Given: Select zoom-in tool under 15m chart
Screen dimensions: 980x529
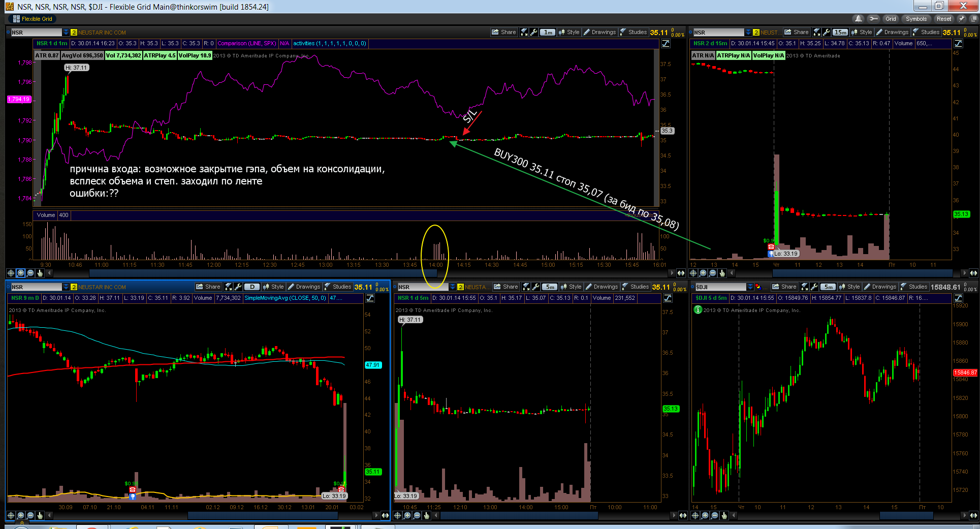Looking at the screenshot, I should pos(703,273).
